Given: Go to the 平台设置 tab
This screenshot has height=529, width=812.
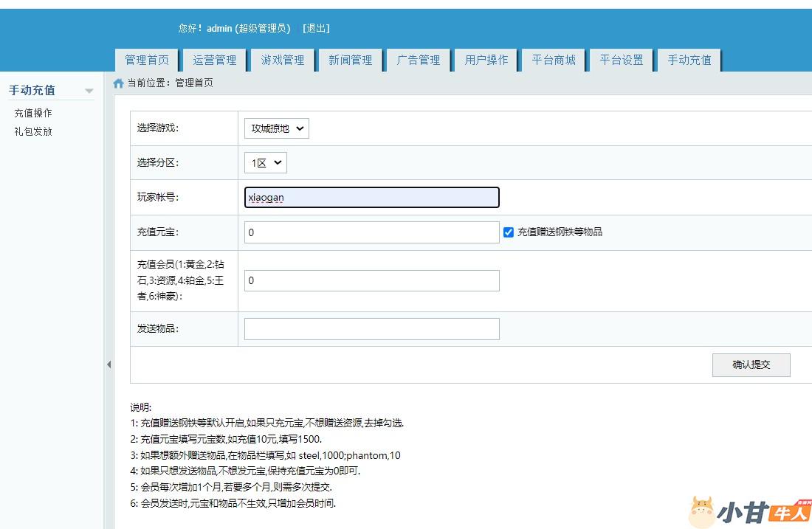Looking at the screenshot, I should coord(622,60).
